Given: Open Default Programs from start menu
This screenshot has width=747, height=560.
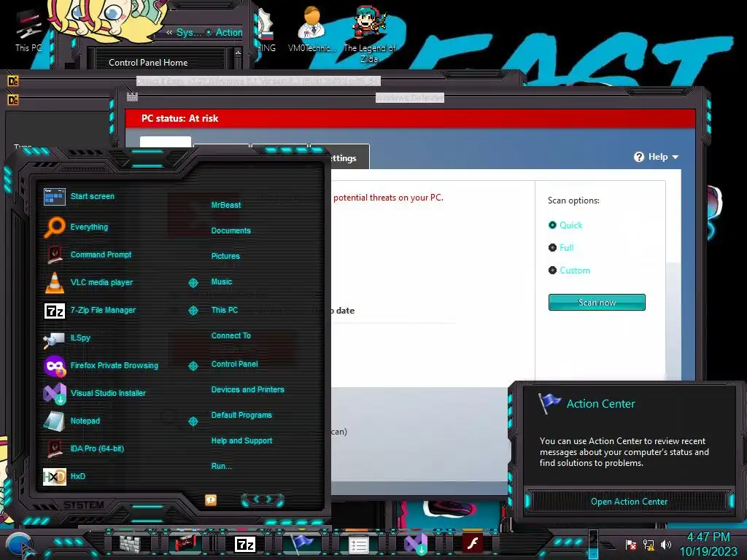Looking at the screenshot, I should 241,415.
